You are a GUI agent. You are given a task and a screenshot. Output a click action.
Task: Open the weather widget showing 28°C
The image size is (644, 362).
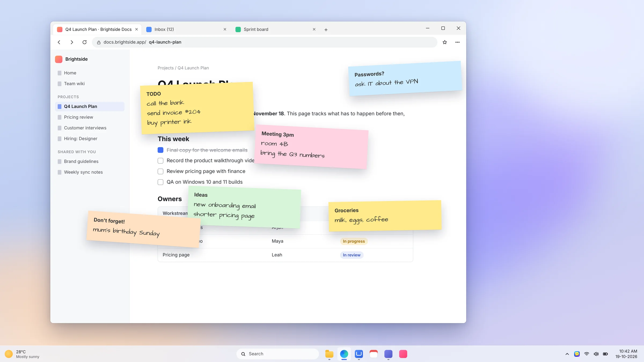[22, 354]
